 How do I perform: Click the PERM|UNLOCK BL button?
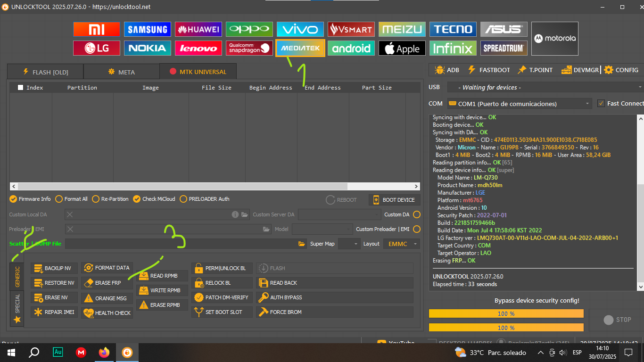click(222, 268)
